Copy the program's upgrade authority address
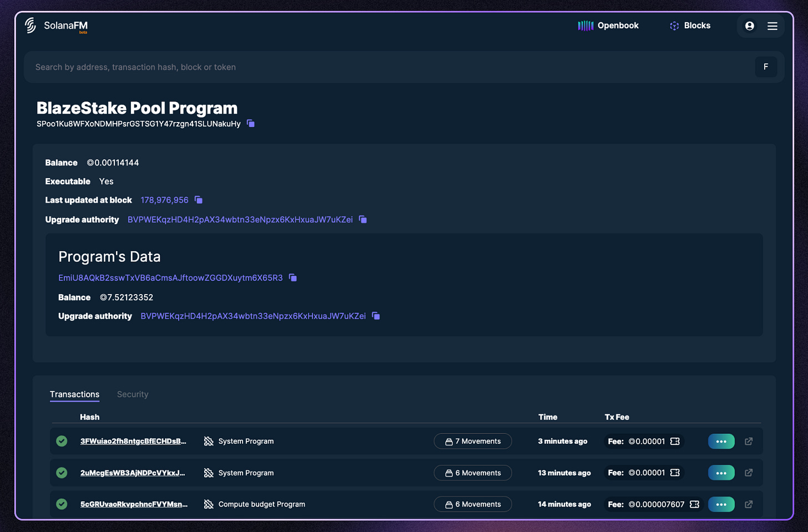 [363, 219]
